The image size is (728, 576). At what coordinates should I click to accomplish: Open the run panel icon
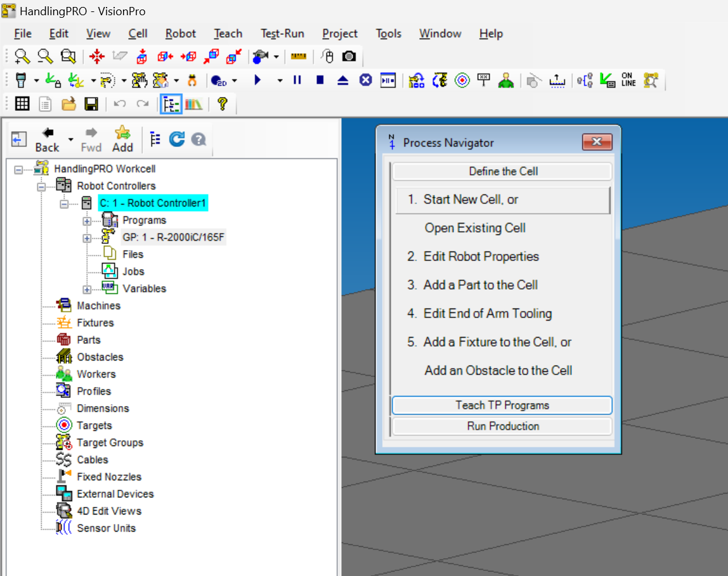388,80
